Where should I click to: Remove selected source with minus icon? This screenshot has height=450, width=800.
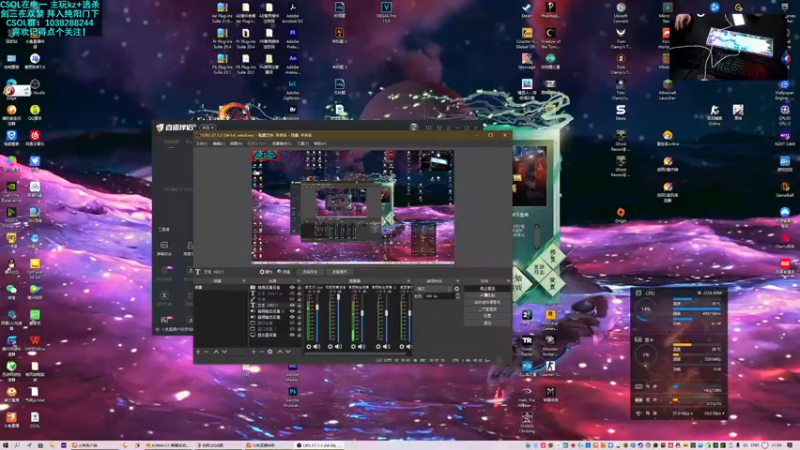tap(262, 352)
